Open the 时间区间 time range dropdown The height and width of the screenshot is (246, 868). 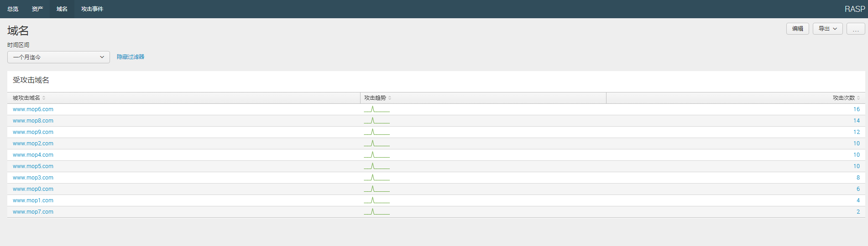[x=58, y=57]
